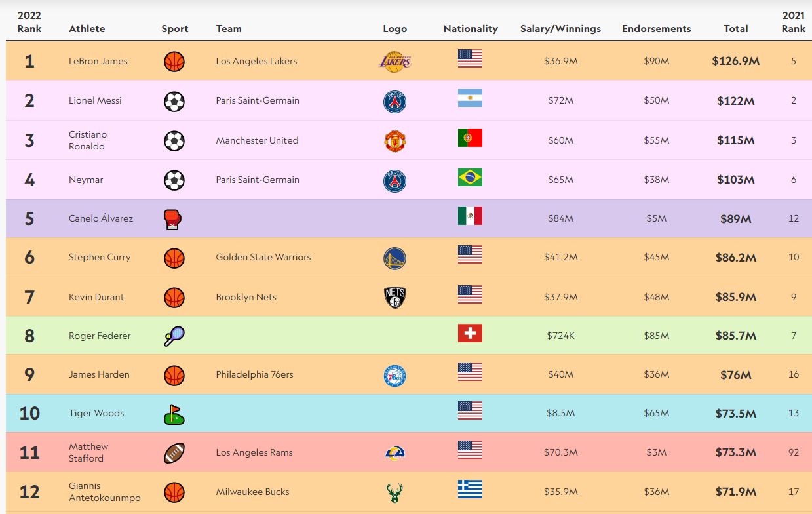Click Matthew Stafford's football icon
Image resolution: width=812 pixels, height=514 pixels.
coord(174,453)
